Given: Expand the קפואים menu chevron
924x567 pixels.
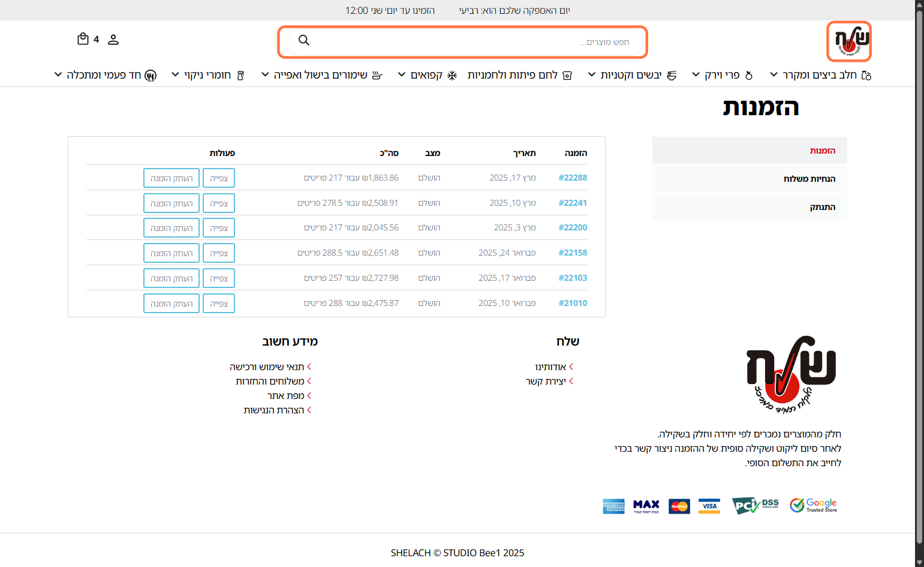Looking at the screenshot, I should tap(402, 74).
